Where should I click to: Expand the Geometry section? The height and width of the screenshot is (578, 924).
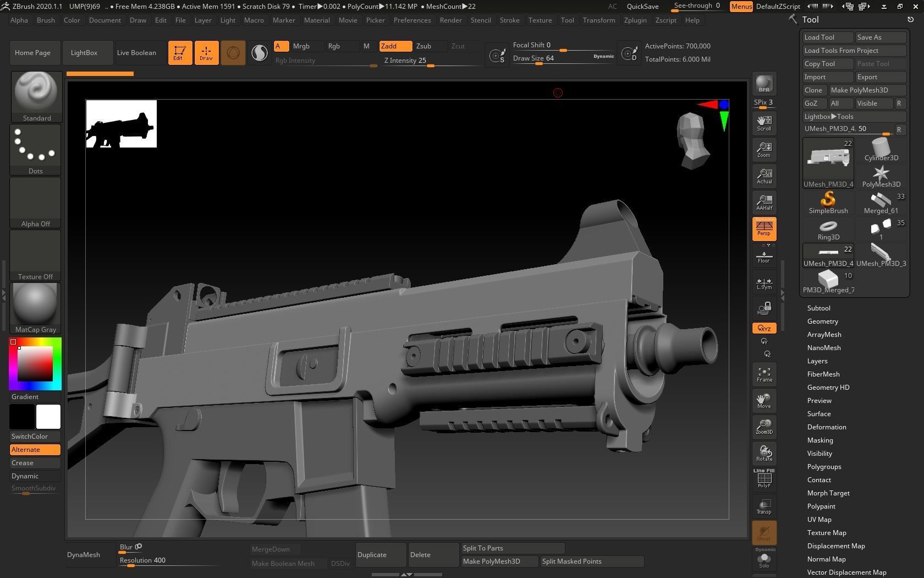pyautogui.click(x=822, y=321)
